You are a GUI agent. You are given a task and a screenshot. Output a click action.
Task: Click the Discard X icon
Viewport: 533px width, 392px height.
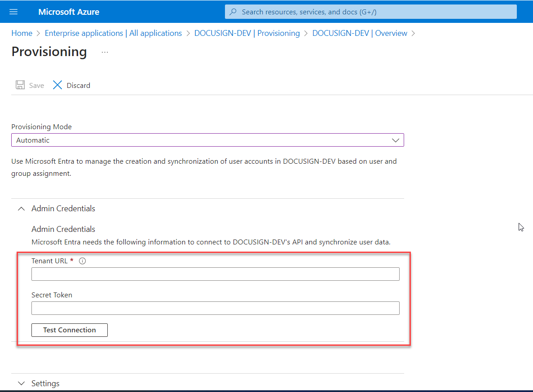(x=57, y=85)
